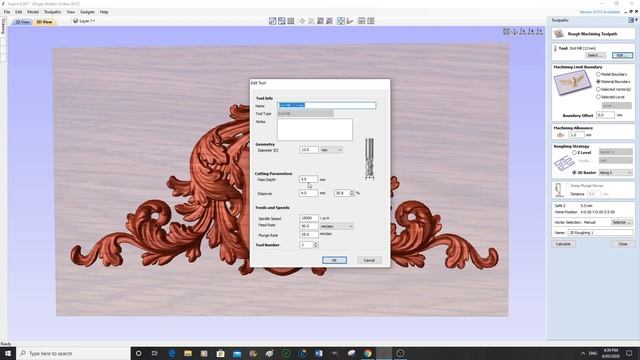Select the 3D Raster roughing strategy

pos(574,172)
